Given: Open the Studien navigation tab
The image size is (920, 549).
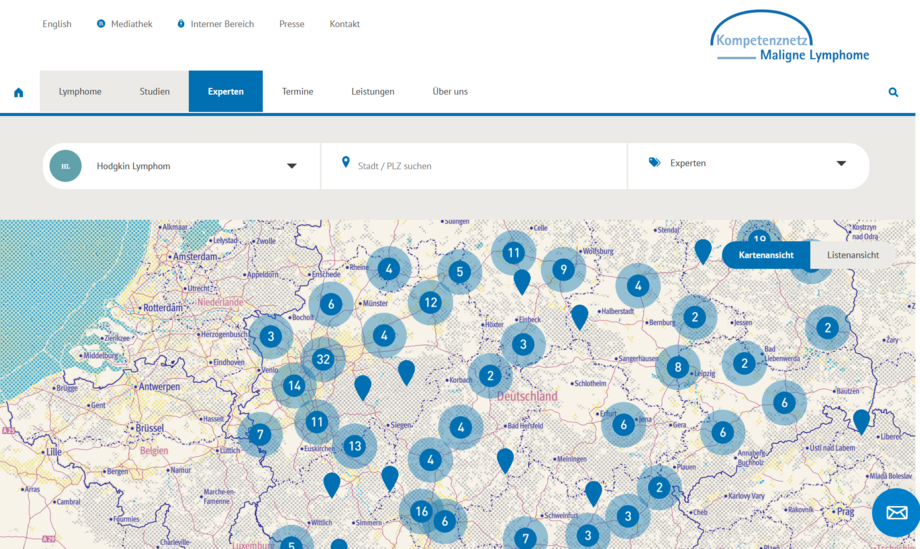Looking at the screenshot, I should (154, 92).
